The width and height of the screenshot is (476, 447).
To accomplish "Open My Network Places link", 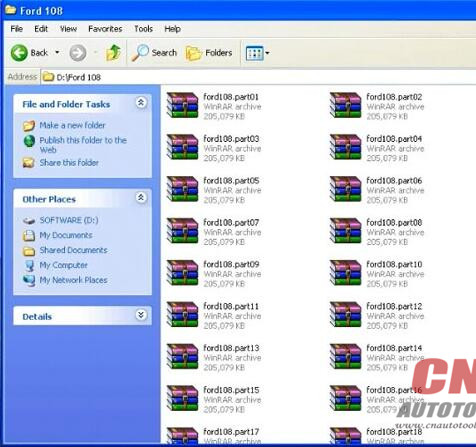I will click(x=73, y=280).
